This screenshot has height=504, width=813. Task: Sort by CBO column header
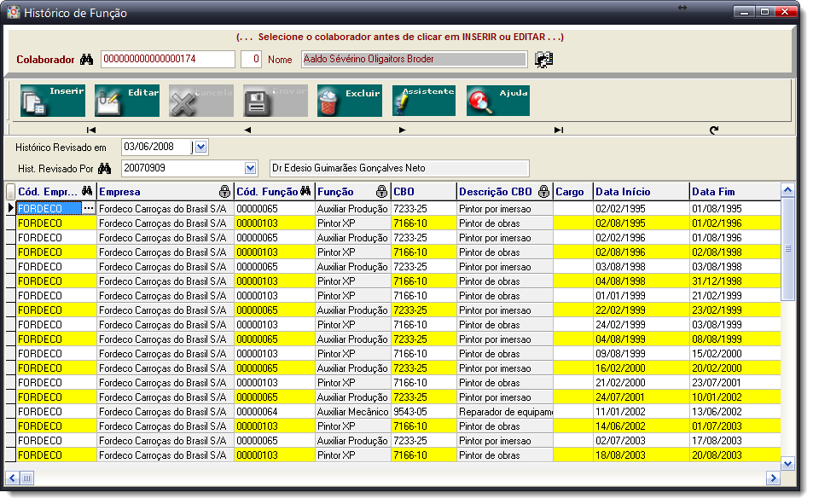(x=424, y=191)
